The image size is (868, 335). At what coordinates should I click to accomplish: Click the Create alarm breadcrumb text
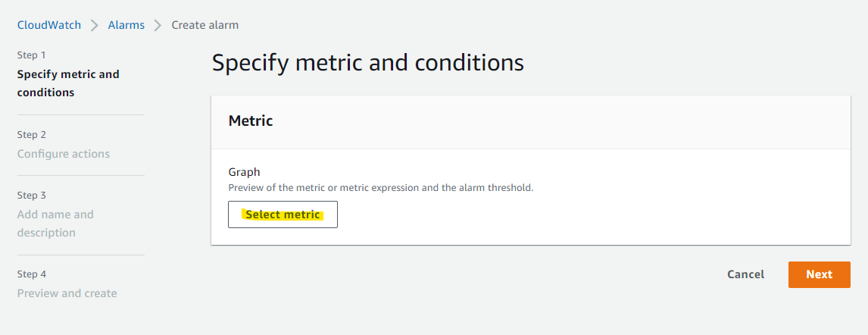(x=205, y=25)
